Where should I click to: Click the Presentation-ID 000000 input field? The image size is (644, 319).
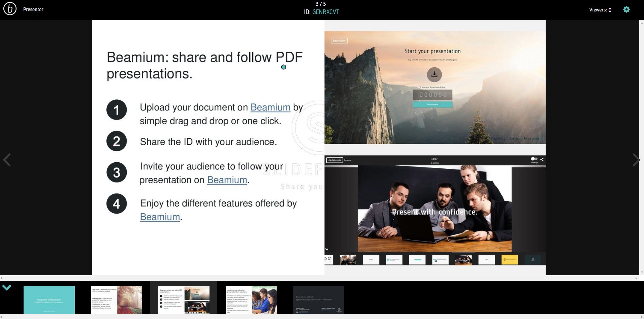pyautogui.click(x=432, y=95)
